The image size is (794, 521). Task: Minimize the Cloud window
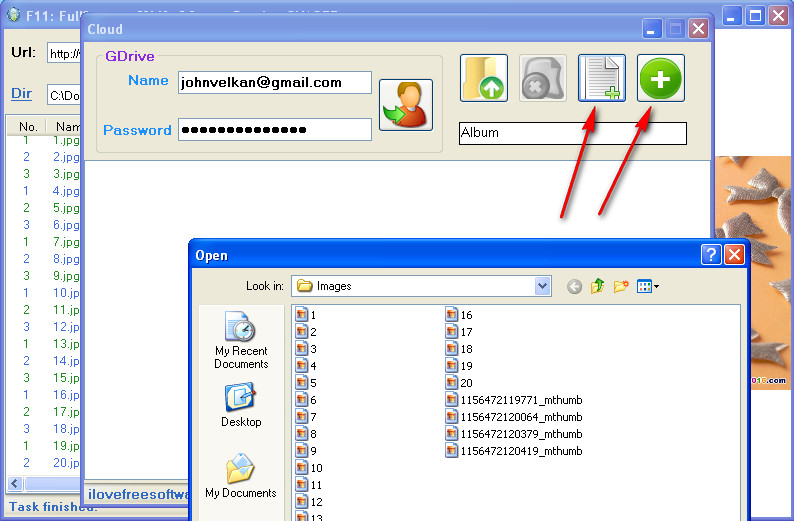click(652, 28)
